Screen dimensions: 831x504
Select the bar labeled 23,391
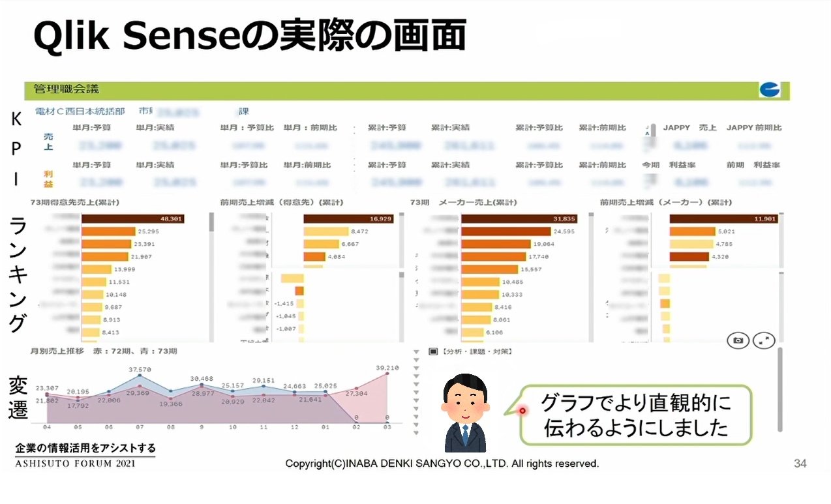tap(106, 244)
